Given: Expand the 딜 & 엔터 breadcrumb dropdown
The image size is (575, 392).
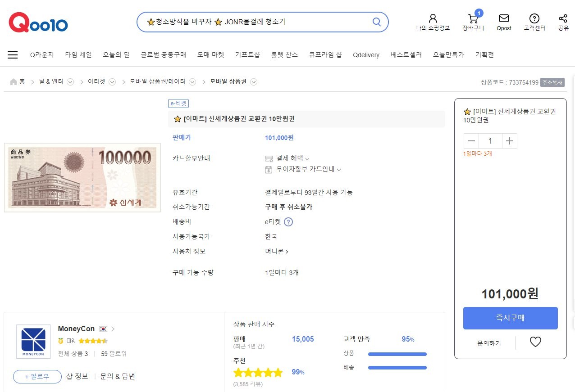Looking at the screenshot, I should click(70, 82).
